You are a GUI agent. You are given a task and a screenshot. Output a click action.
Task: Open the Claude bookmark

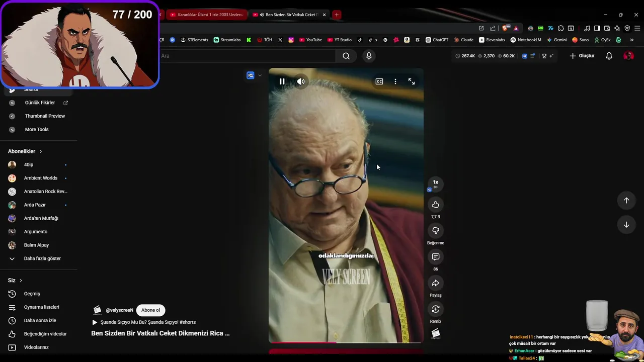click(x=463, y=40)
